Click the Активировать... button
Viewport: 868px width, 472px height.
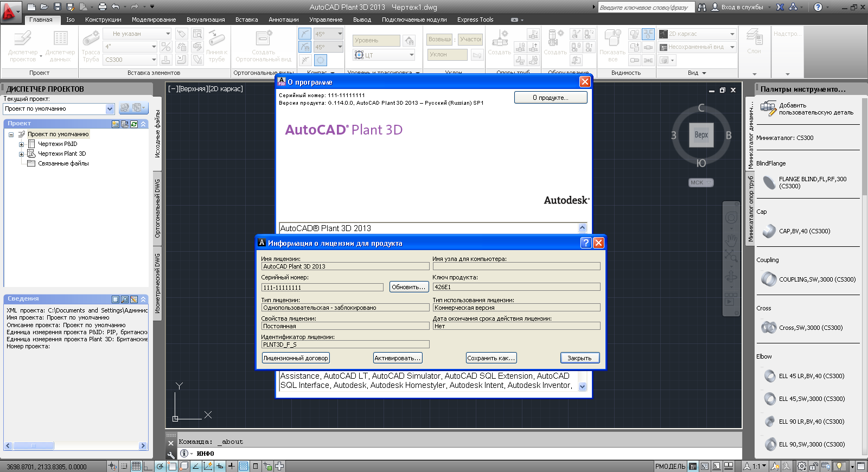tap(398, 358)
